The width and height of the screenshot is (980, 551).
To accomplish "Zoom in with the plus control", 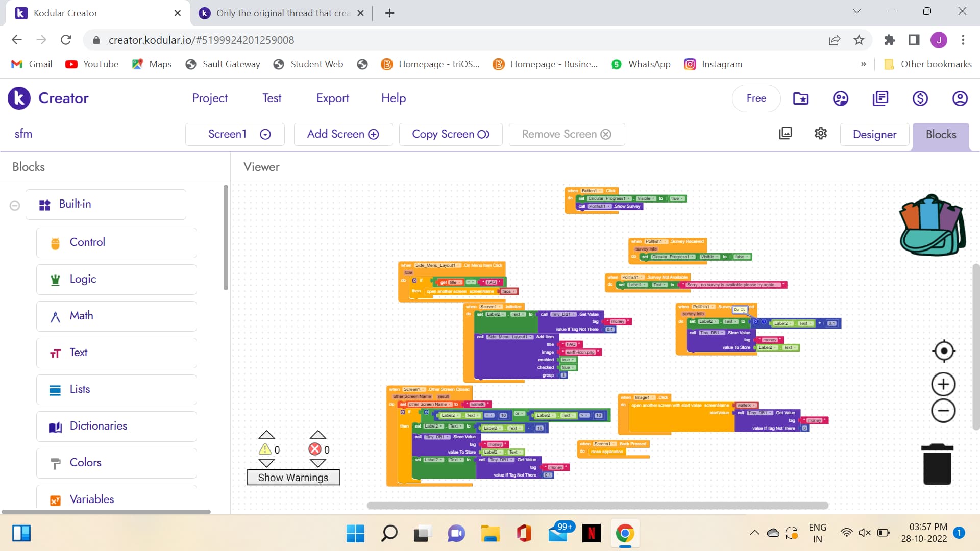I will 943,384.
